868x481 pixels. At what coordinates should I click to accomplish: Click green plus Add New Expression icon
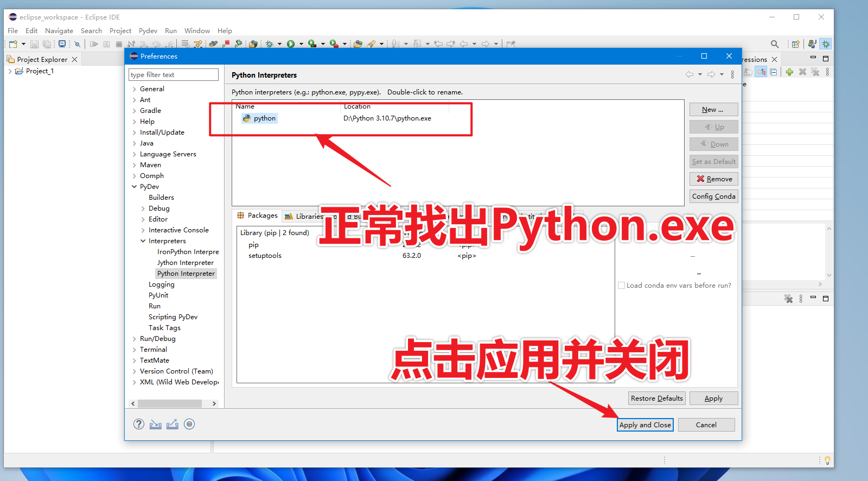[x=789, y=72]
